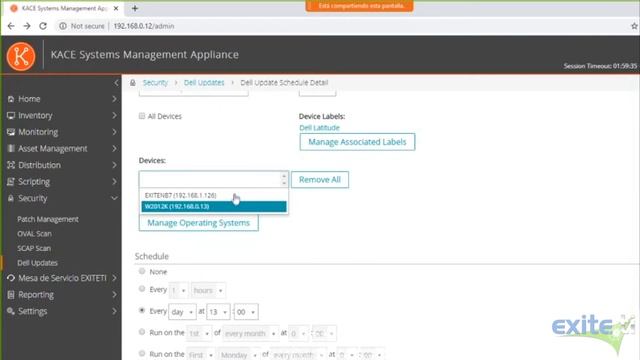Close the KACE Systems Management tab

click(x=116, y=8)
